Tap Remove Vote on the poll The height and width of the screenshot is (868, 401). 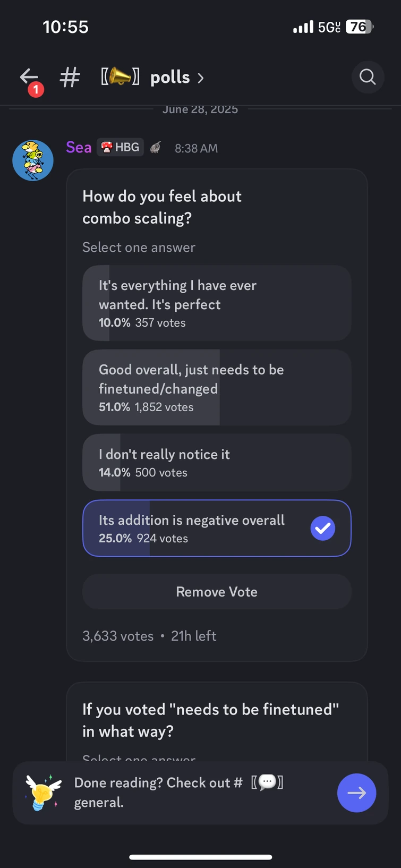(x=216, y=591)
